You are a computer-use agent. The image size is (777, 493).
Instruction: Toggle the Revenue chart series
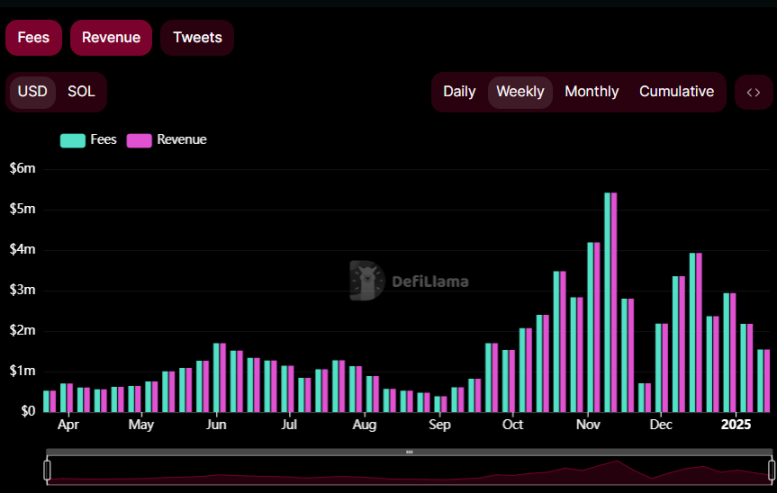click(x=111, y=38)
